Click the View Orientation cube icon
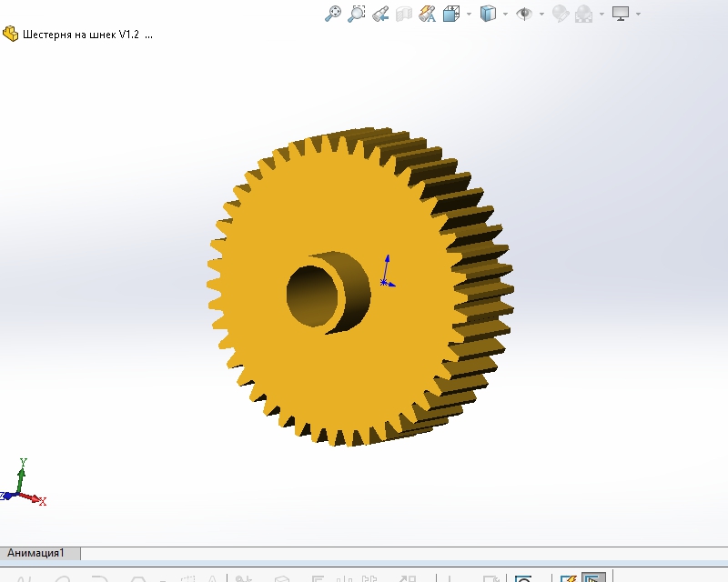Viewport: 728px width, 582px height. click(x=450, y=14)
